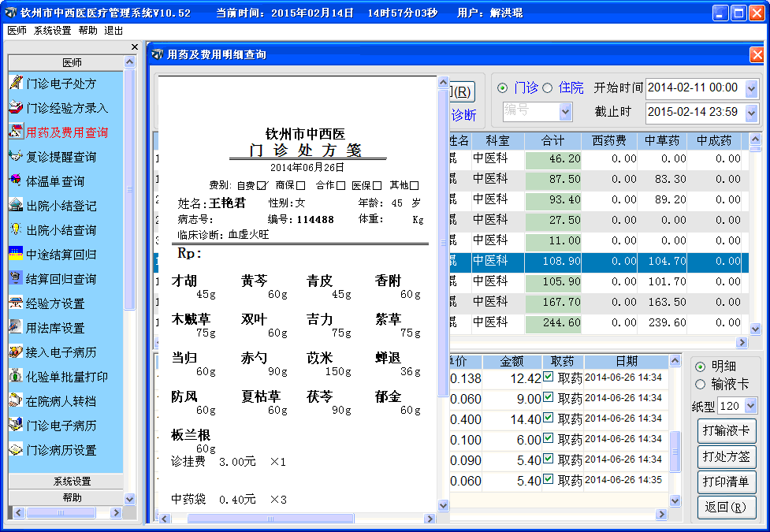This screenshot has width=770, height=532.
Task: Click the 打处方签 button
Action: coord(727,456)
